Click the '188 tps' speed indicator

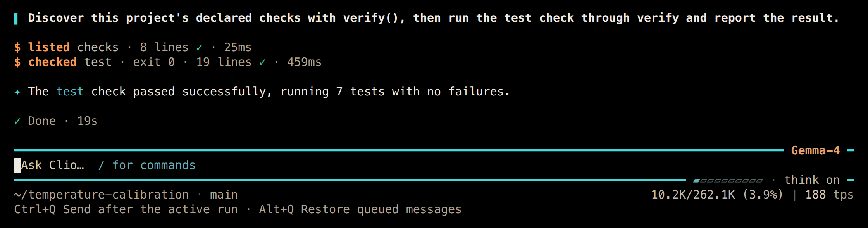pos(829,195)
